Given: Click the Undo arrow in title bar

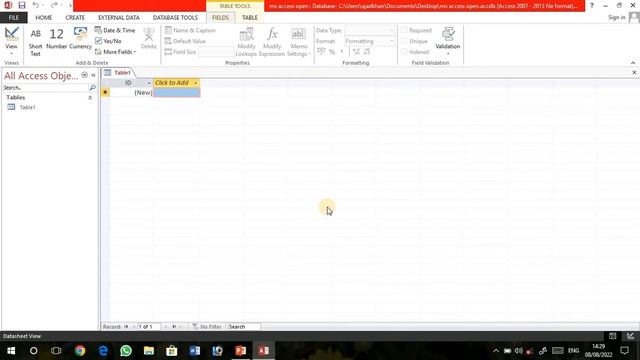Looking at the screenshot, I should click(36, 5).
